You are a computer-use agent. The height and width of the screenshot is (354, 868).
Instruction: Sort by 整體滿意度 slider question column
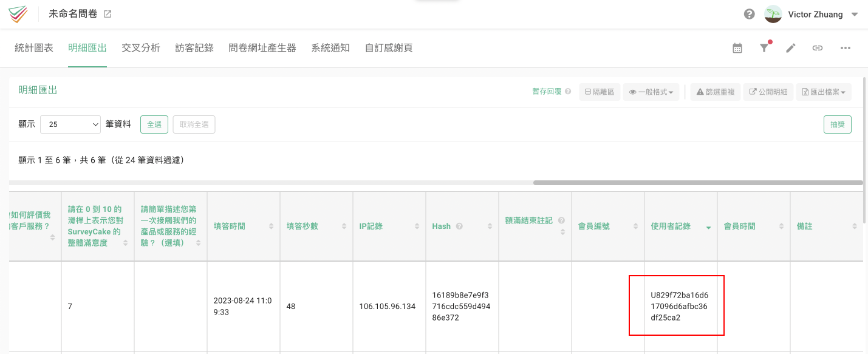pos(97,226)
